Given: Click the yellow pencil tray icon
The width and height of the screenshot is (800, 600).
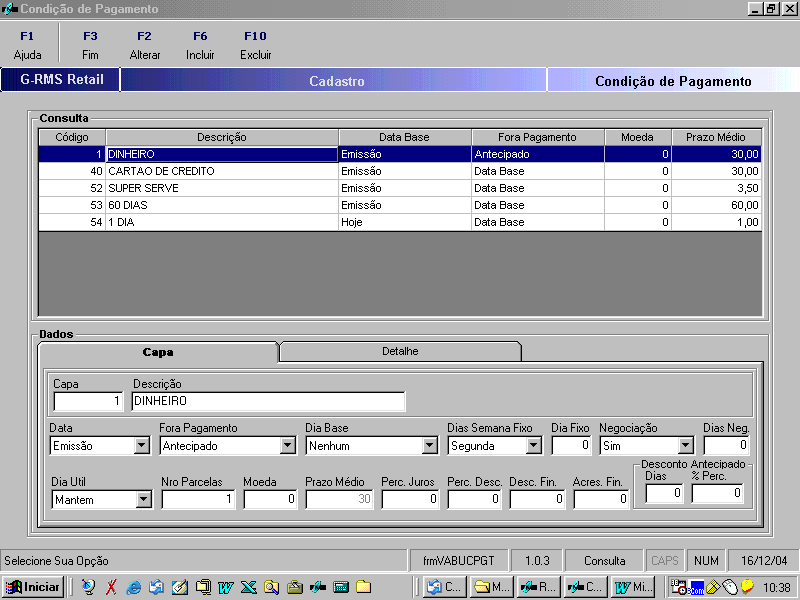Looking at the screenshot, I should point(713,587).
